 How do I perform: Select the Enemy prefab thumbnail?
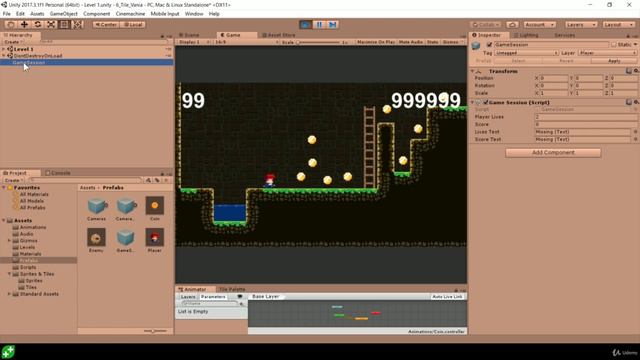tap(96, 238)
